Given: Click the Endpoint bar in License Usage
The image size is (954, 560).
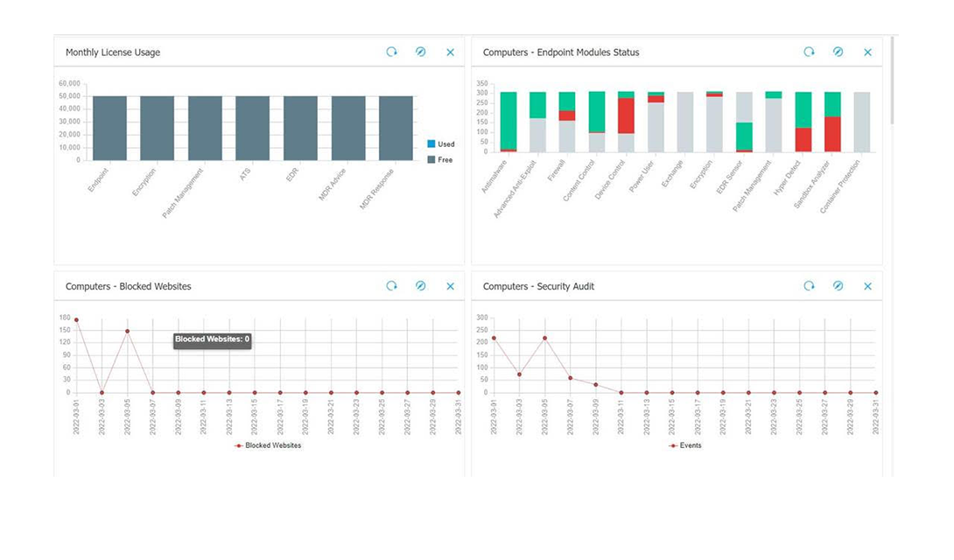Looking at the screenshot, I should pos(109,128).
